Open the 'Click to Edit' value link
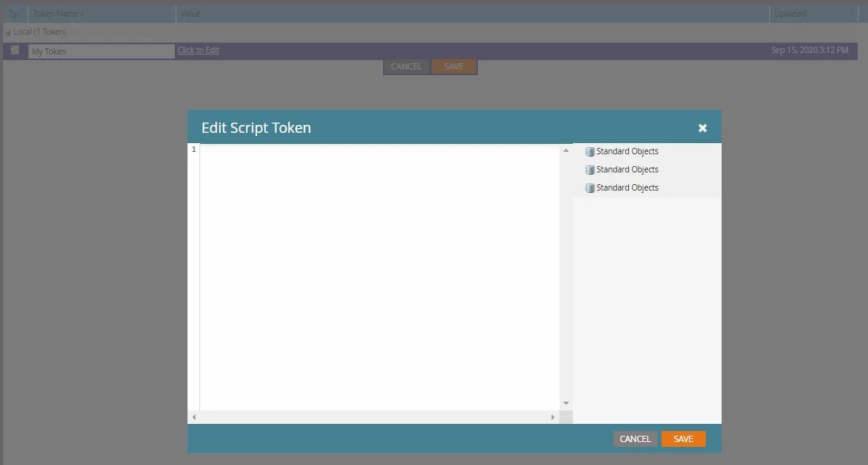This screenshot has height=465, width=868. [x=198, y=51]
